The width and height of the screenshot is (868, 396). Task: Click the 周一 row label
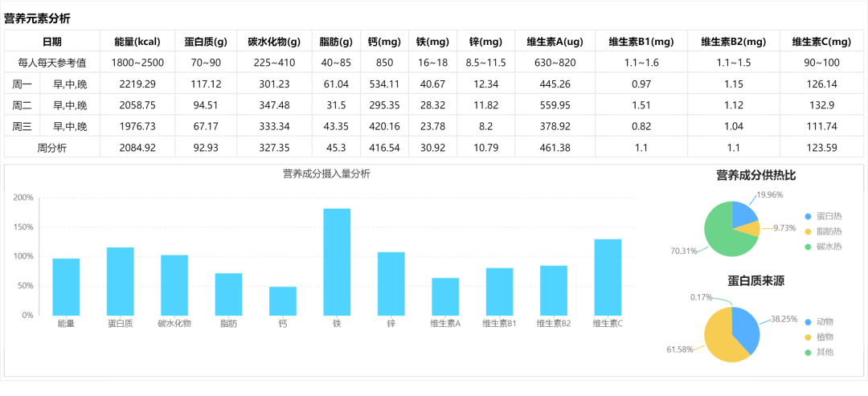pos(23,84)
